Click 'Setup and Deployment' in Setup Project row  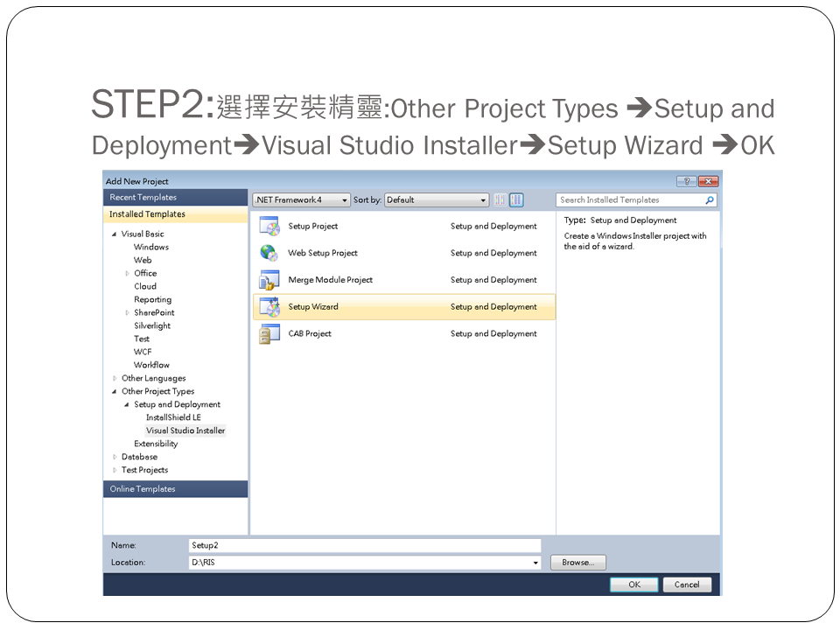pyautogui.click(x=493, y=226)
